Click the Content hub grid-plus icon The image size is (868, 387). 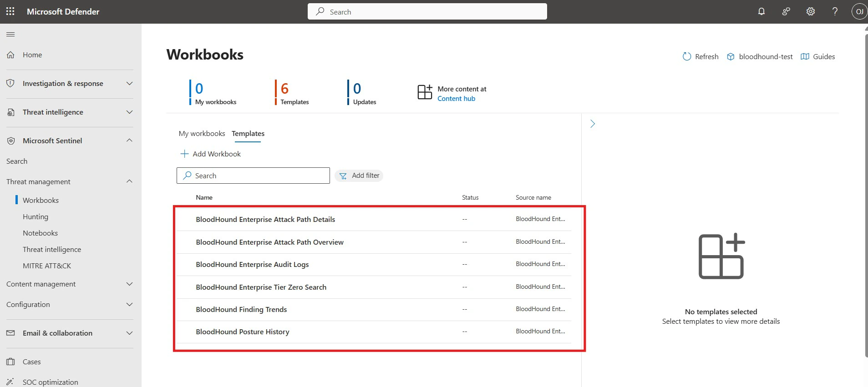click(x=425, y=92)
